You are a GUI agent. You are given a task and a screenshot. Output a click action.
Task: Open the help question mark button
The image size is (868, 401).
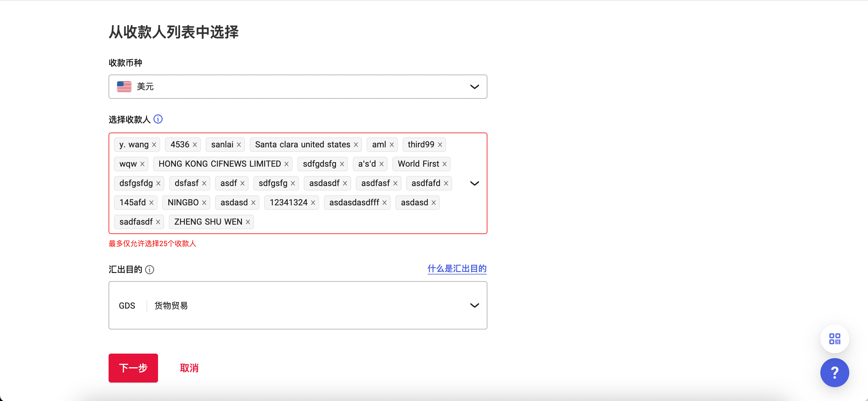[x=835, y=373]
